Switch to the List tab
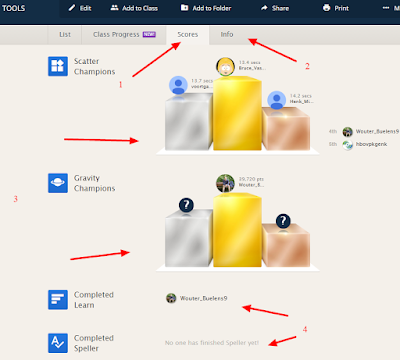This screenshot has width=400, height=360. (65, 35)
